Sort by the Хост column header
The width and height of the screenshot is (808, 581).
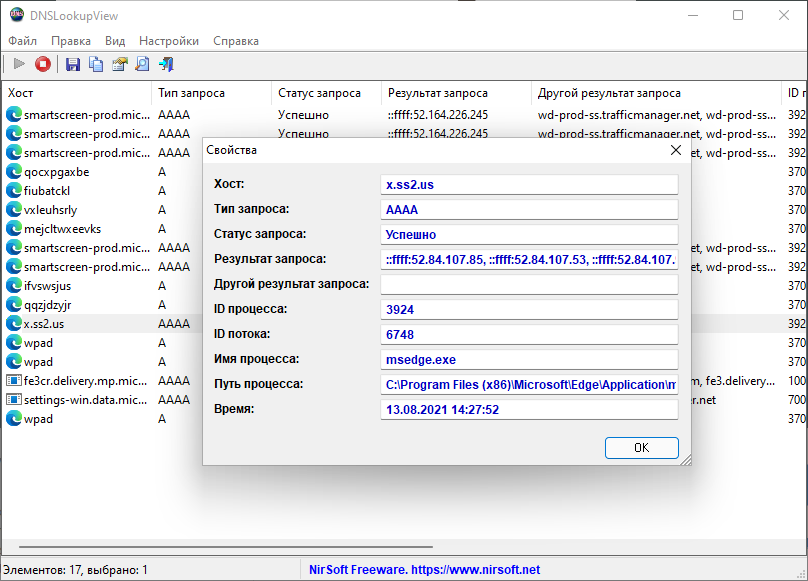coord(77,93)
